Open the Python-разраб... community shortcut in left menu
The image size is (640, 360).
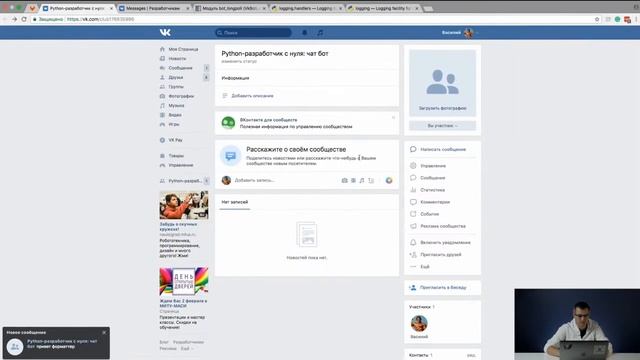click(x=184, y=180)
